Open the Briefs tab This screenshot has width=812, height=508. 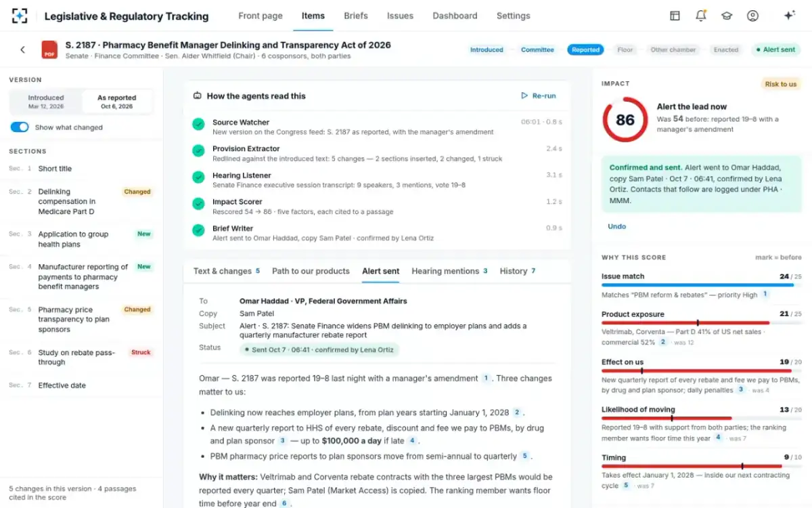[356, 16]
